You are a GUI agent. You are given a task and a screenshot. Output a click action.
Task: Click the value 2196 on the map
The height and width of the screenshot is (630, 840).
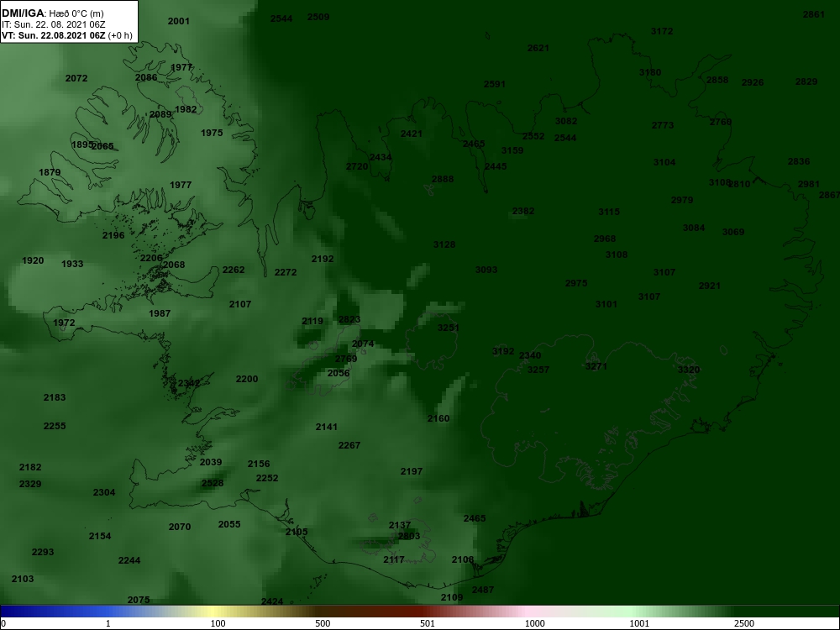[113, 235]
